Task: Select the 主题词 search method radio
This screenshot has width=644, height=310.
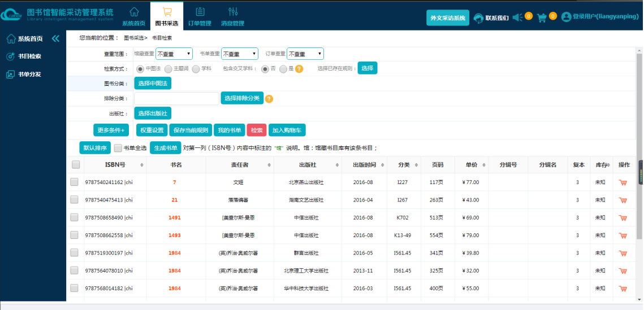Action: pos(168,69)
